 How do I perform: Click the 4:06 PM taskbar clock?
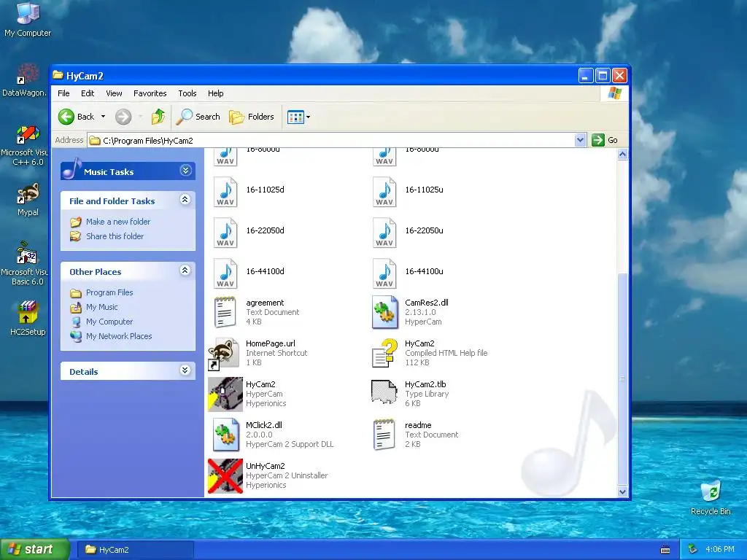720,550
